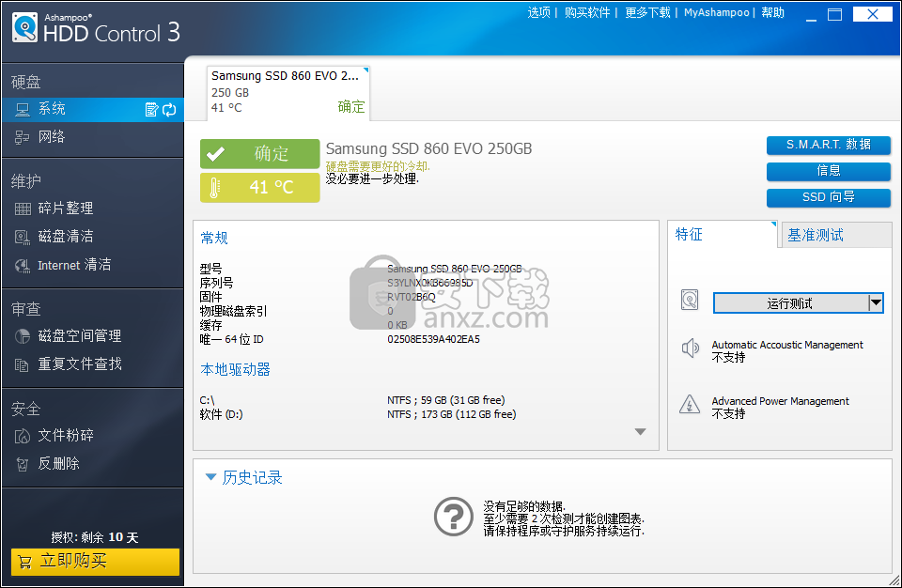
Task: Open 磁盘空间管理 in the sidebar
Action: pos(93,336)
